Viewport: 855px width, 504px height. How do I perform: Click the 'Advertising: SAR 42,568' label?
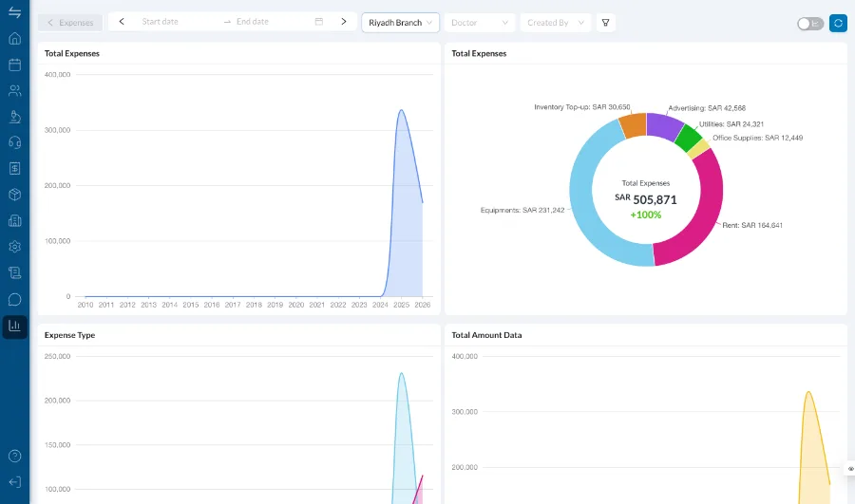click(x=707, y=108)
